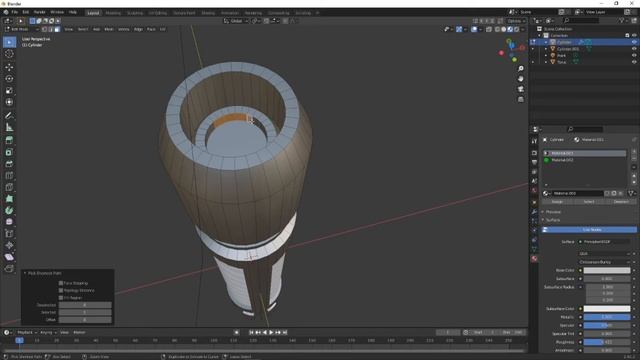Image resolution: width=640 pixels, height=360 pixels.
Task: Adjust the Metallic slider
Action: point(607,317)
